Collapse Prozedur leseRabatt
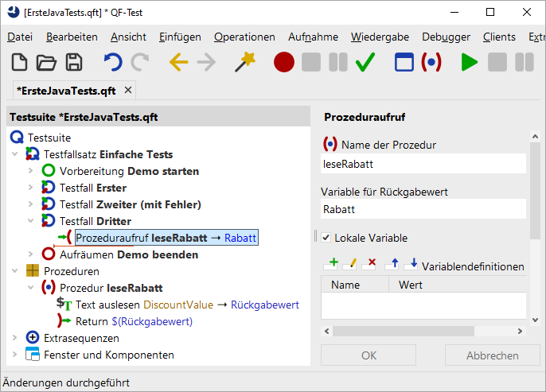Screen dimensions: 546x392 (30, 287)
